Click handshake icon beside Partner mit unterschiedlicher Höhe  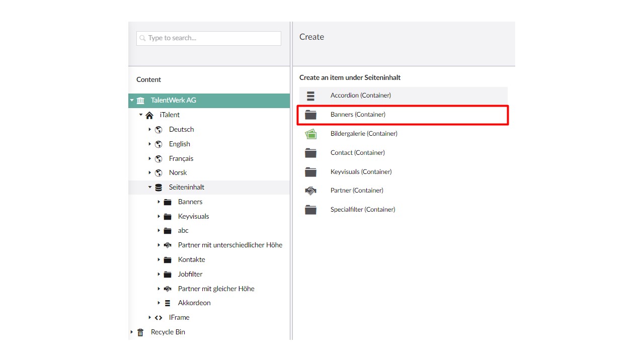click(x=168, y=245)
